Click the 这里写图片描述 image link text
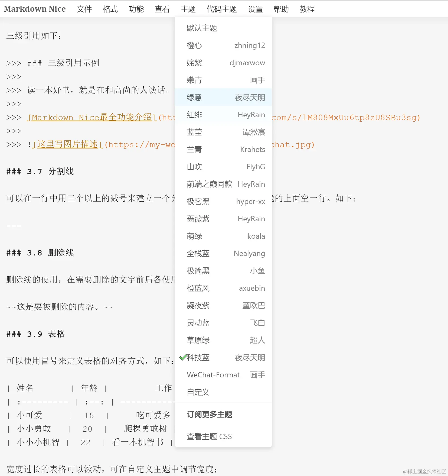Image resolution: width=448 pixels, height=476 pixels. (x=67, y=144)
